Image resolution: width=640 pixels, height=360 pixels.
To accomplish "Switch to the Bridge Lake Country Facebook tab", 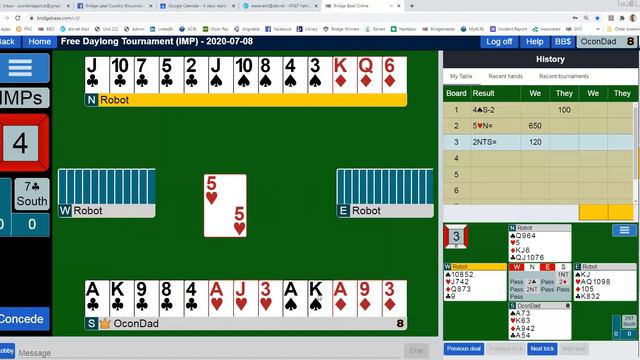I will click(x=114, y=6).
